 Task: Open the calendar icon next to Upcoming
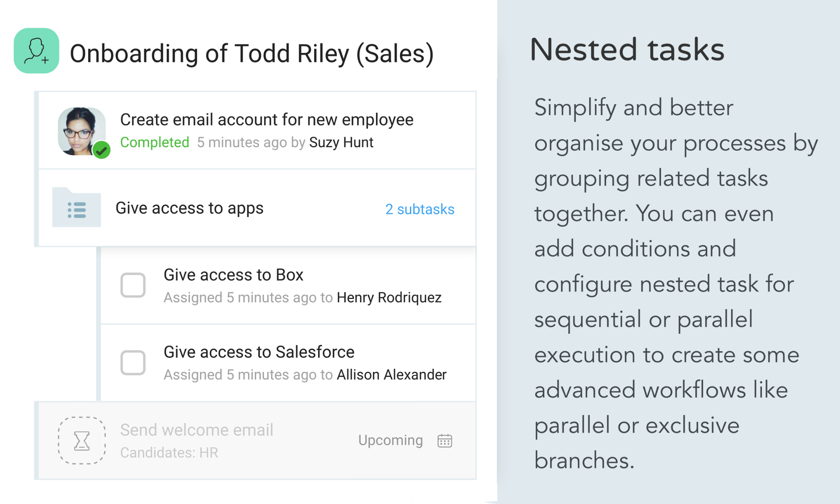pos(445,441)
